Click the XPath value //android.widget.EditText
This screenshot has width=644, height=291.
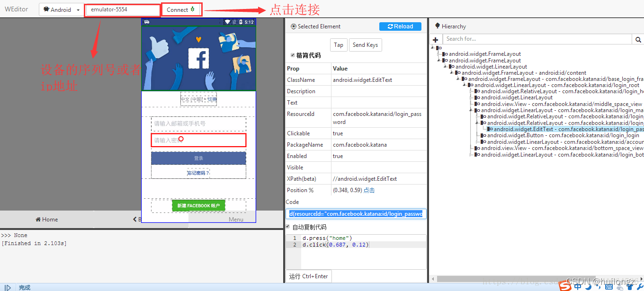[x=365, y=179]
